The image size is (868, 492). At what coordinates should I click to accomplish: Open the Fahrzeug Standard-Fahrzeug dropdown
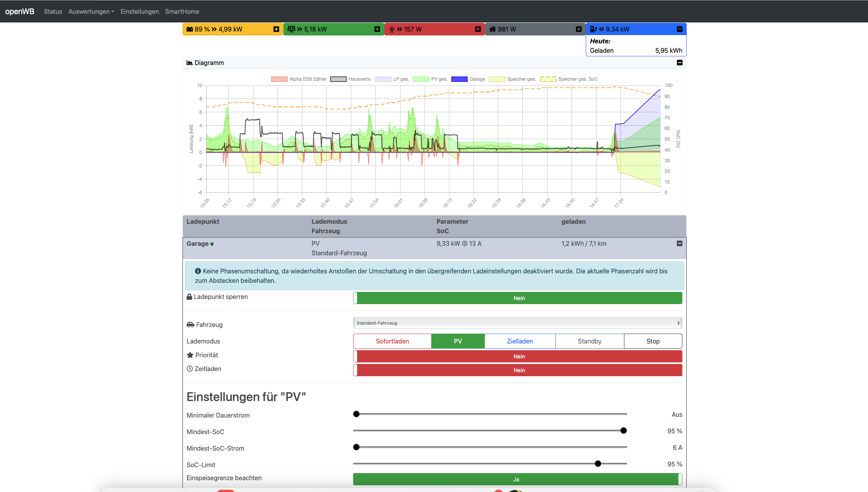pos(518,323)
